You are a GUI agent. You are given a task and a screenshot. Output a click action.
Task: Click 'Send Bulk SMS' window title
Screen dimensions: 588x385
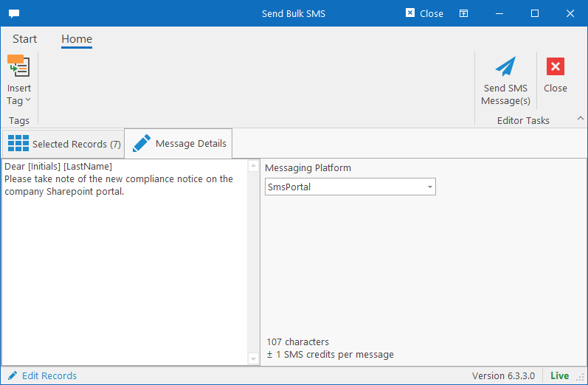tap(294, 14)
